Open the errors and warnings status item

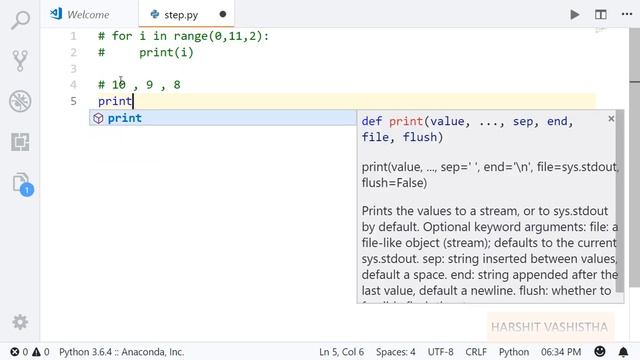(29, 352)
